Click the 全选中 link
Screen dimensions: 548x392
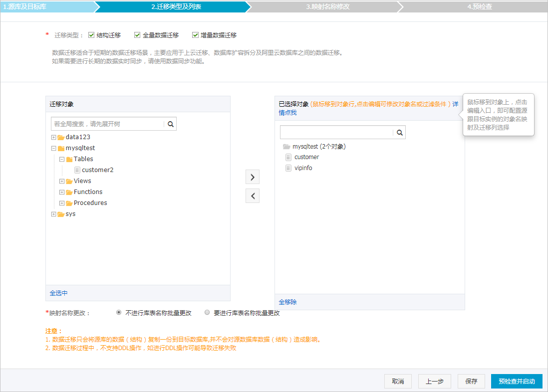pyautogui.click(x=58, y=293)
